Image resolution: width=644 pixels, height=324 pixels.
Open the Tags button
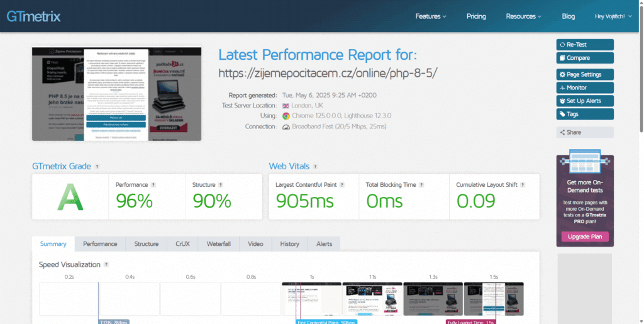tap(584, 114)
